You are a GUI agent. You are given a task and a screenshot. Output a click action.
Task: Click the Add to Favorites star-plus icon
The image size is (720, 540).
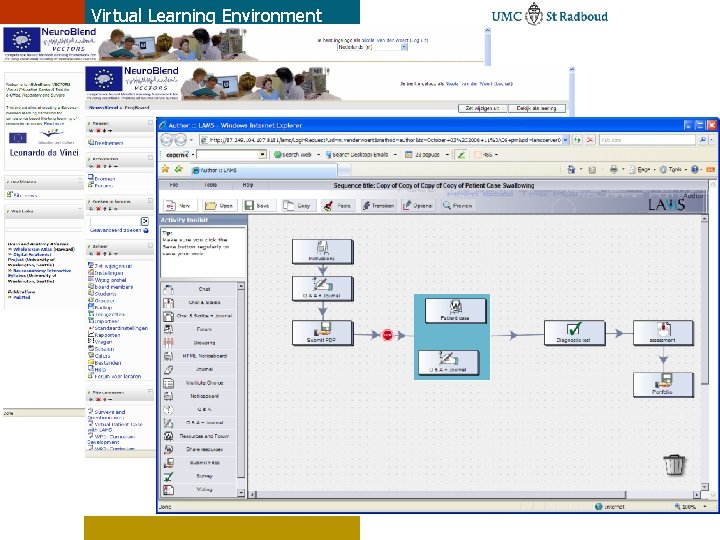click(x=179, y=169)
